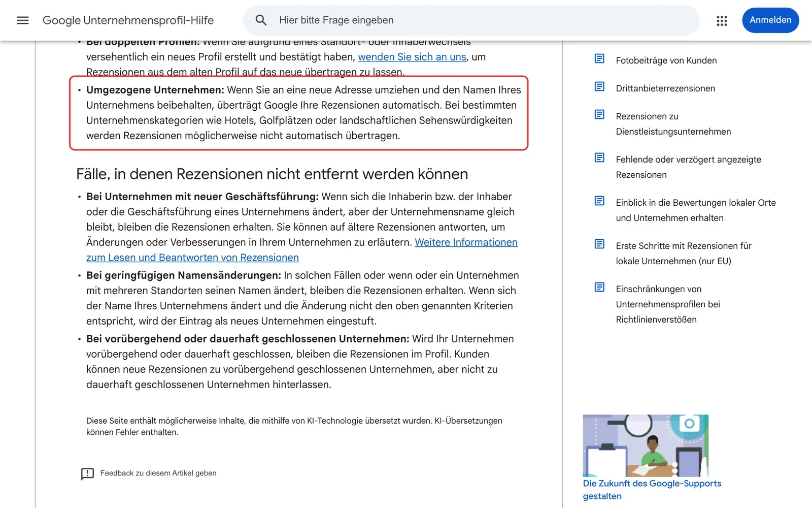Click 'Feedback zu diesem Artikel geben'
Screen dimensions: 812x508
click(158, 473)
